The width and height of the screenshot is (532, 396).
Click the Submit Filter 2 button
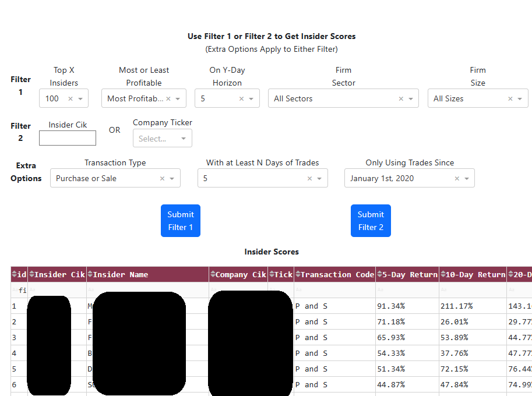[371, 221]
